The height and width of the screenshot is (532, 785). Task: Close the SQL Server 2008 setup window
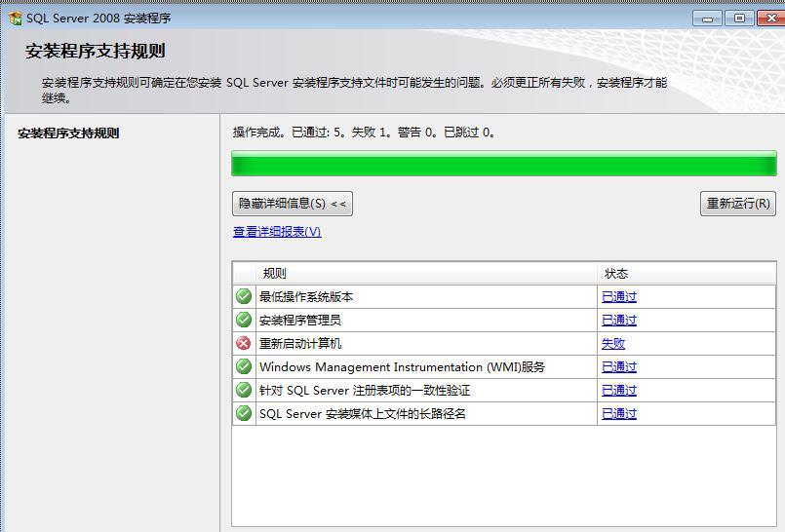[x=771, y=19]
